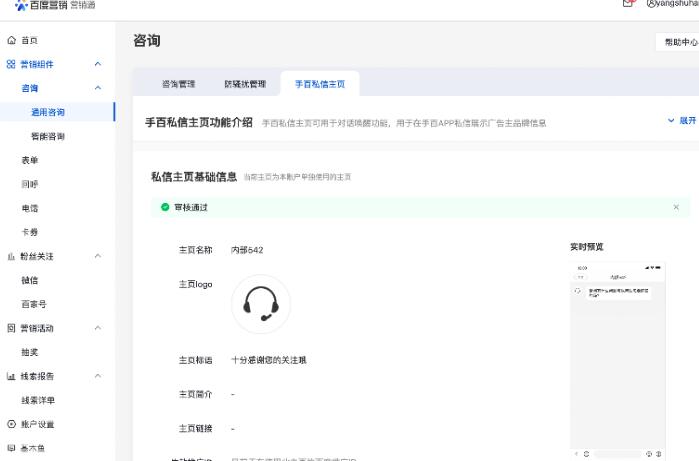Switch to the 防骚扰管理 tab
The image size is (699, 461).
click(245, 84)
